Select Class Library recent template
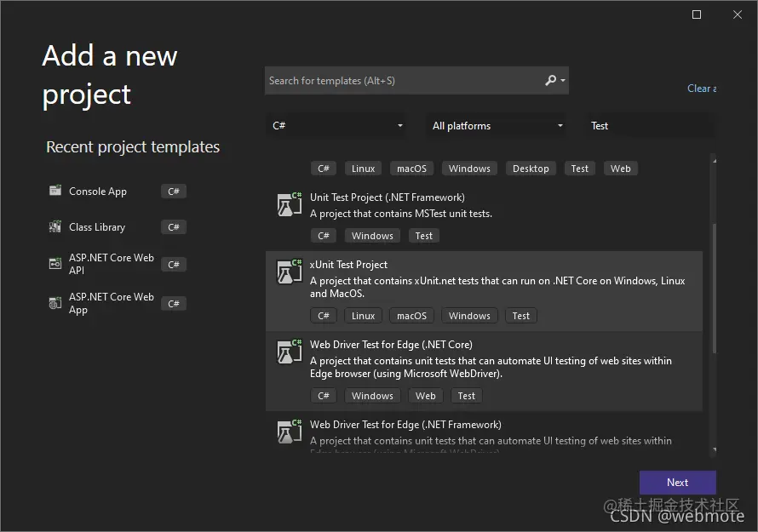 [x=117, y=227]
